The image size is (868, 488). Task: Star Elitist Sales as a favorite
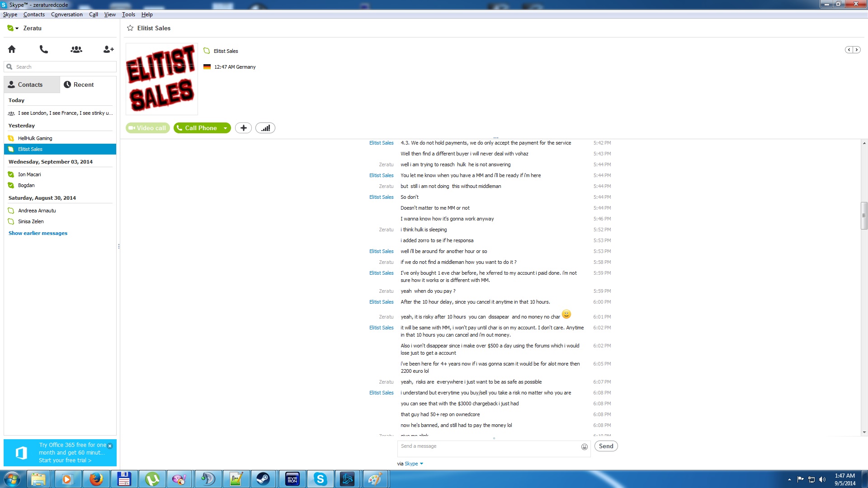coord(130,28)
